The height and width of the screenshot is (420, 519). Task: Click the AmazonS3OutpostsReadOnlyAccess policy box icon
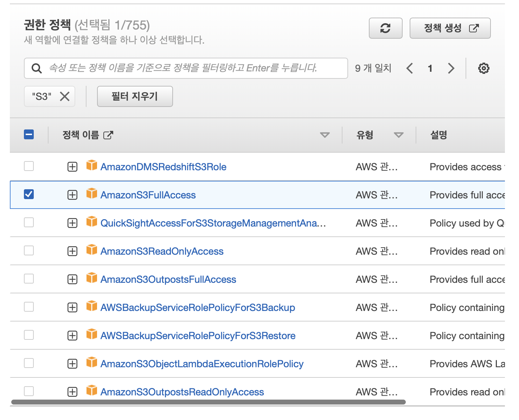tap(92, 390)
